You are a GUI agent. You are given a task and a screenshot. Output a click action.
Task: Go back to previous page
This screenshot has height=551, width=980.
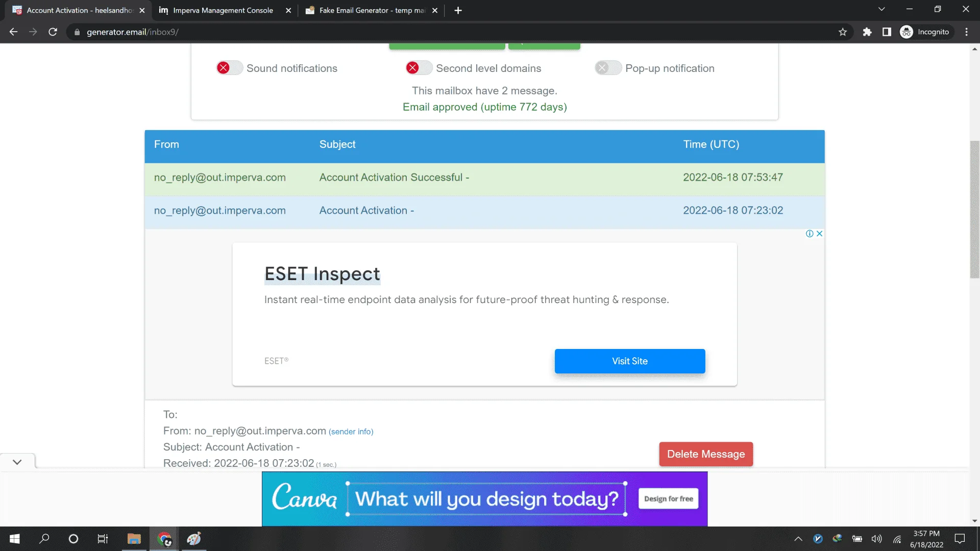pos(14,32)
